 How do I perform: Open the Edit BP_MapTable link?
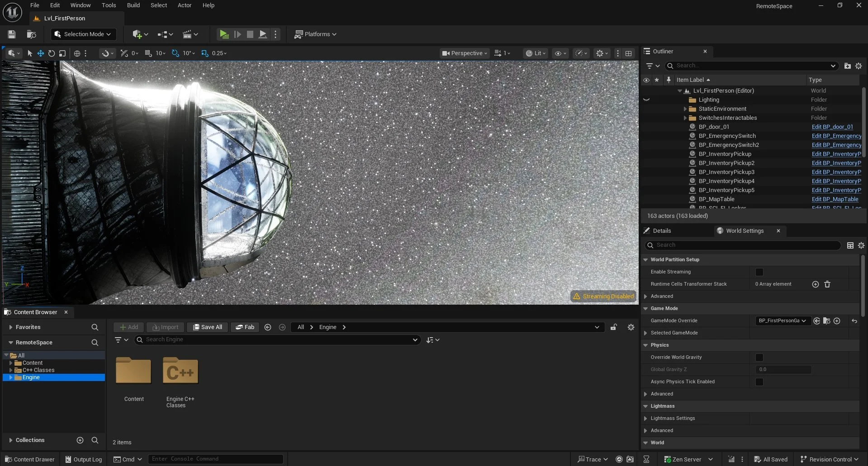click(835, 199)
